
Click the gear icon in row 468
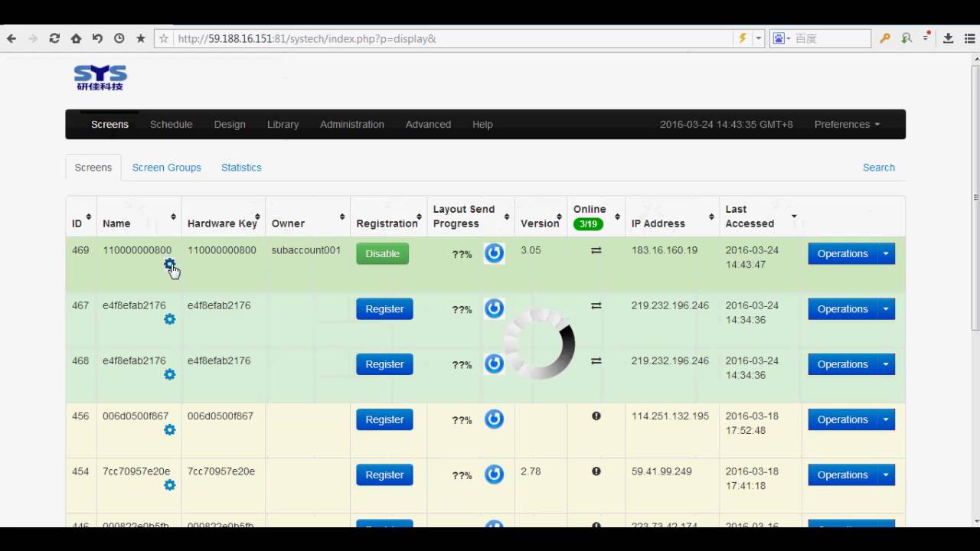point(169,374)
